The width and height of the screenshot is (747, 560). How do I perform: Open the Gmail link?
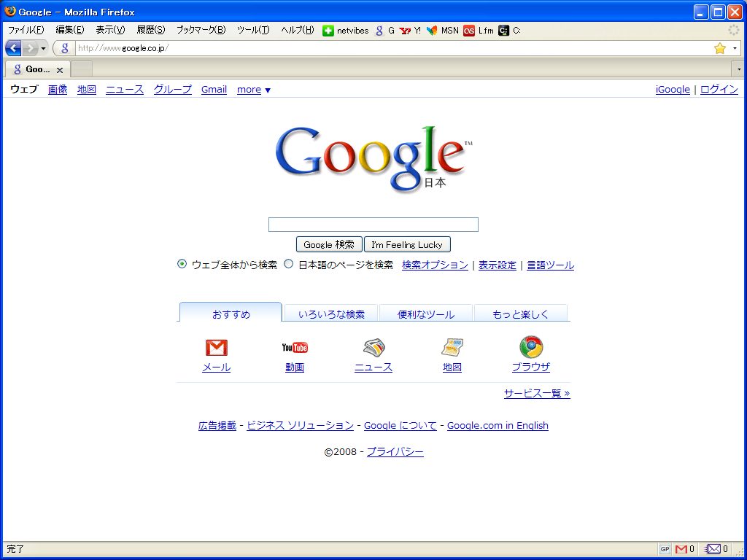click(214, 90)
